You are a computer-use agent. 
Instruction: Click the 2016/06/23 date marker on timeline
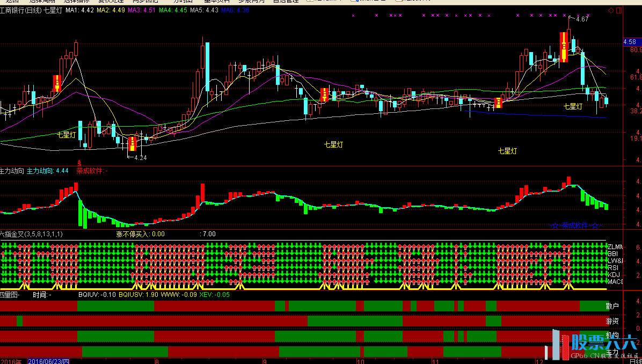tap(49, 361)
